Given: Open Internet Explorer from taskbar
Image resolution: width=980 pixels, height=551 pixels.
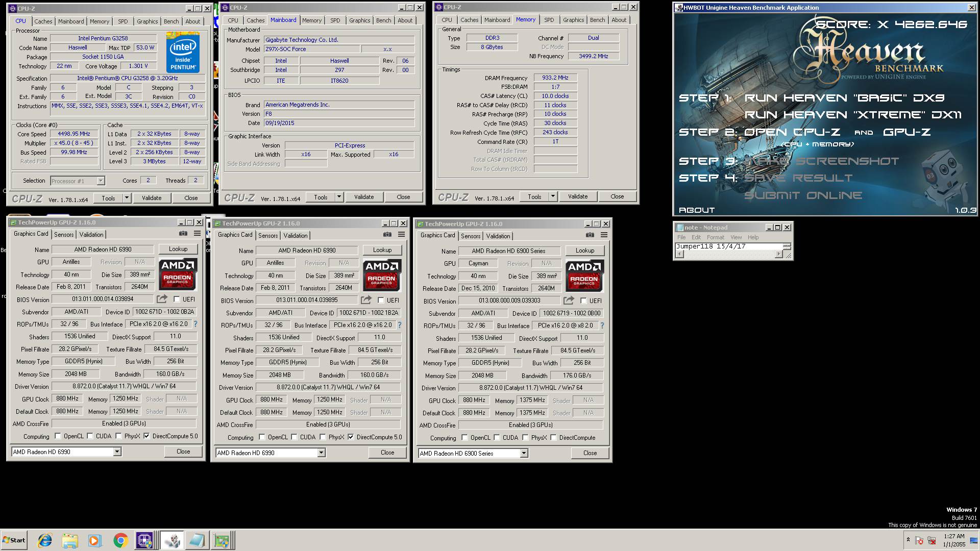Looking at the screenshot, I should (x=45, y=540).
